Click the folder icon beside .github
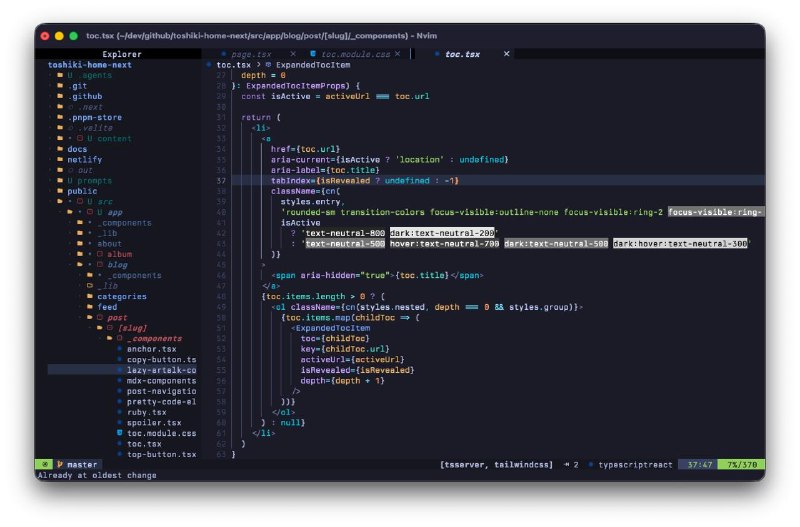800x527 pixels. coord(60,96)
